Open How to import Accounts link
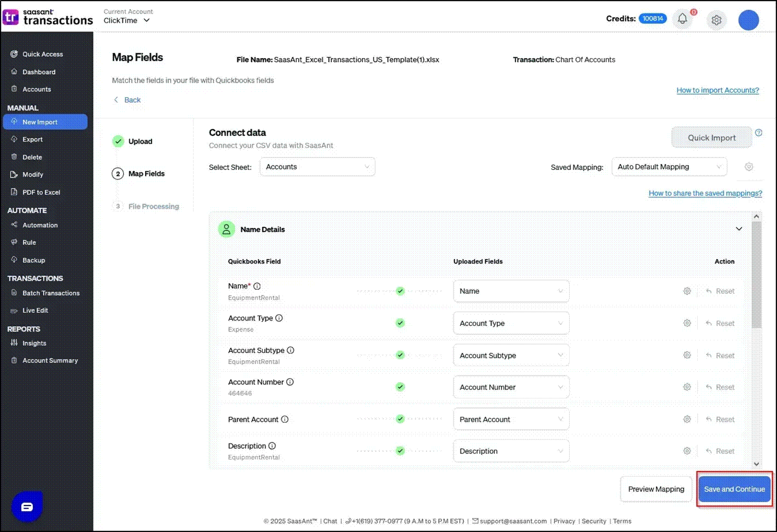The width and height of the screenshot is (777, 532). pos(717,90)
